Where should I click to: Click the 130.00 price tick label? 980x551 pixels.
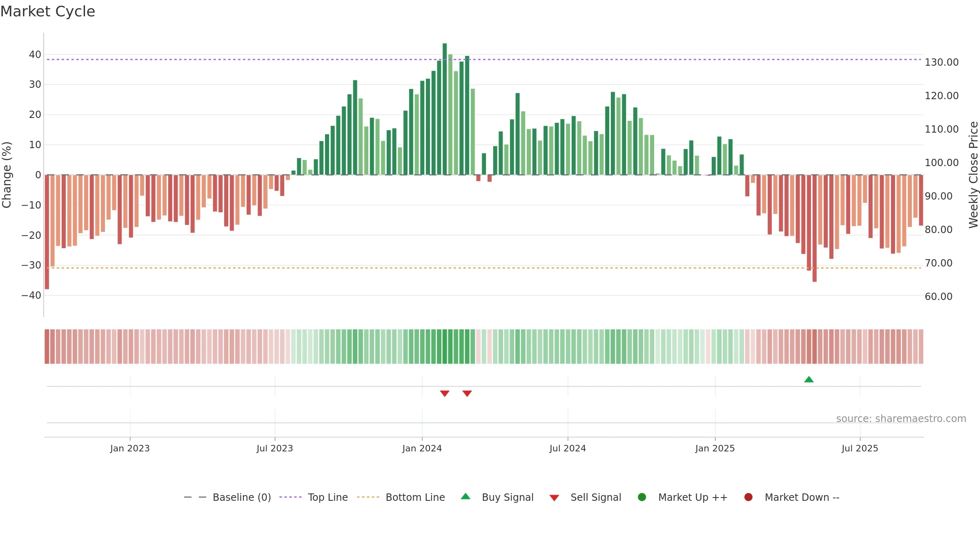coord(942,62)
